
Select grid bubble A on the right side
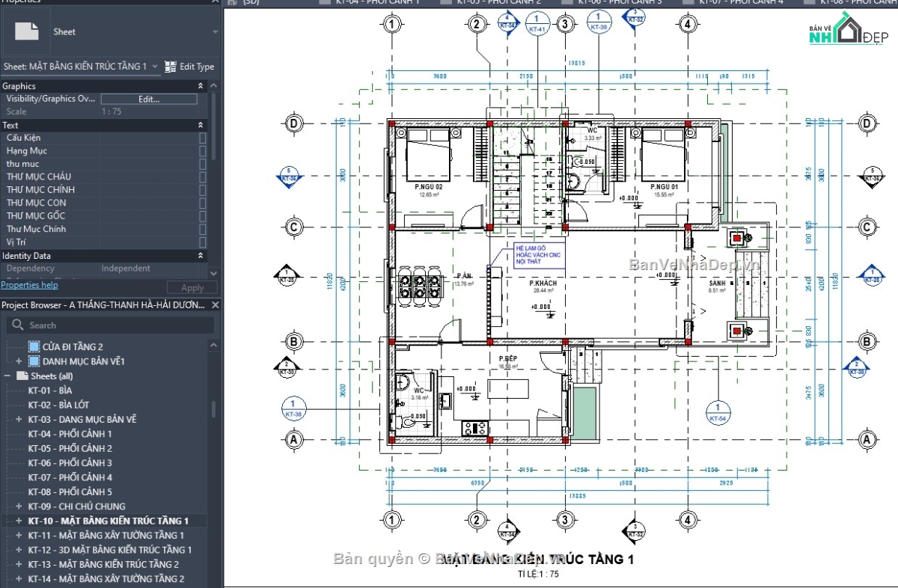[867, 440]
